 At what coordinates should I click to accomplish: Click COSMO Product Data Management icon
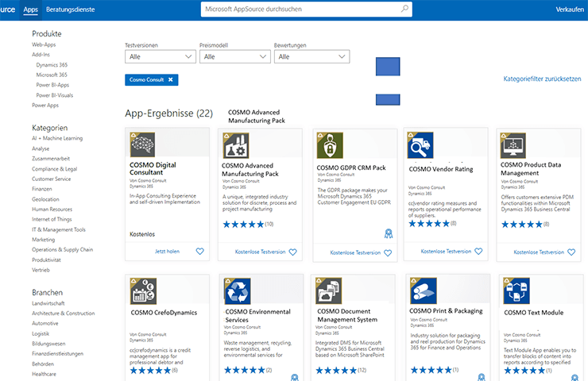click(x=513, y=146)
